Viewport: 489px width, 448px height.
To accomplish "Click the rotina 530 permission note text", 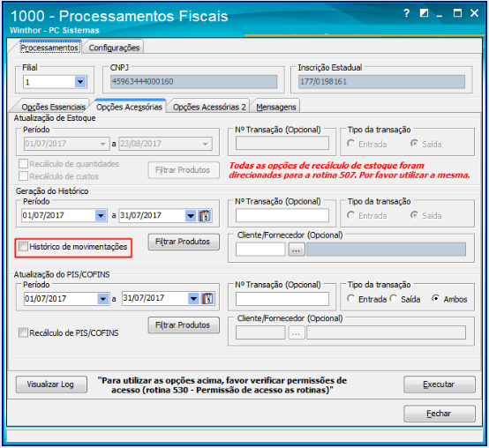I will [x=222, y=385].
